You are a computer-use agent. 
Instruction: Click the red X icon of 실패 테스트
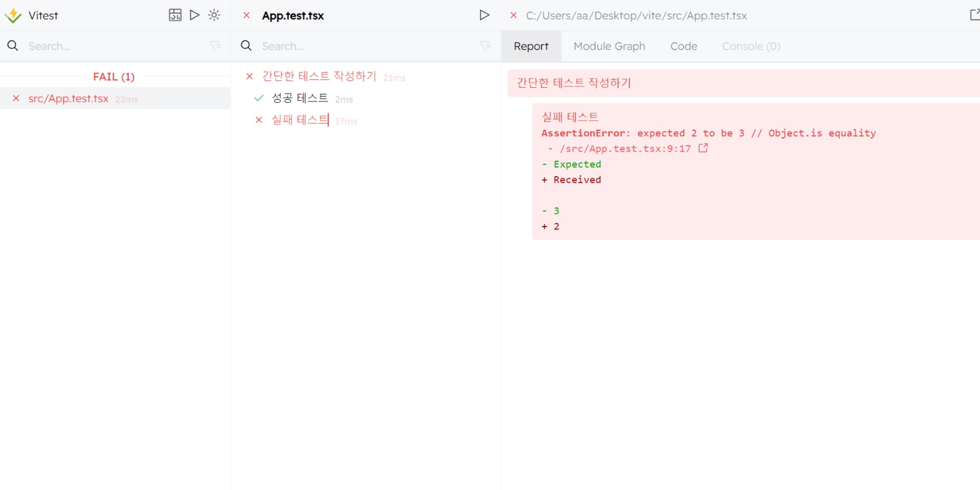pos(259,120)
